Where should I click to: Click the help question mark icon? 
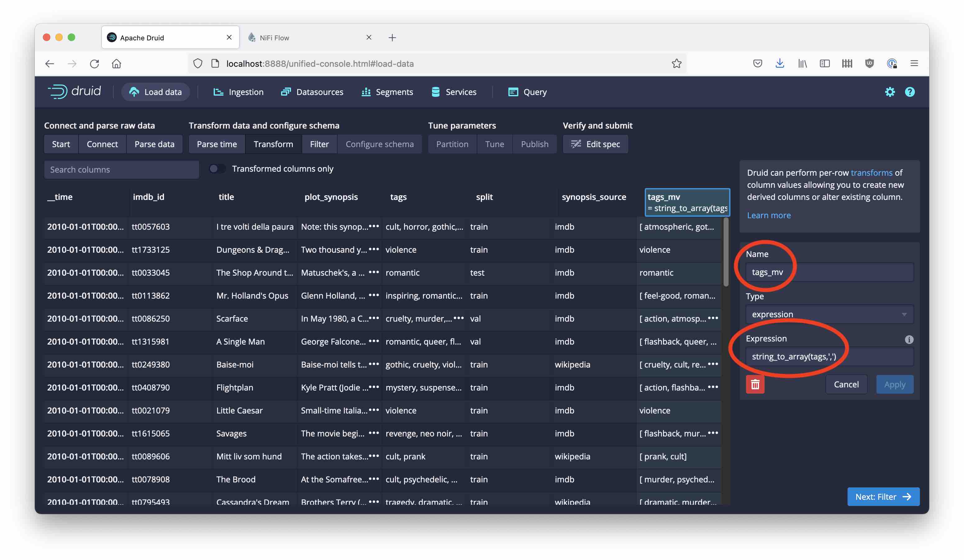pos(909,92)
